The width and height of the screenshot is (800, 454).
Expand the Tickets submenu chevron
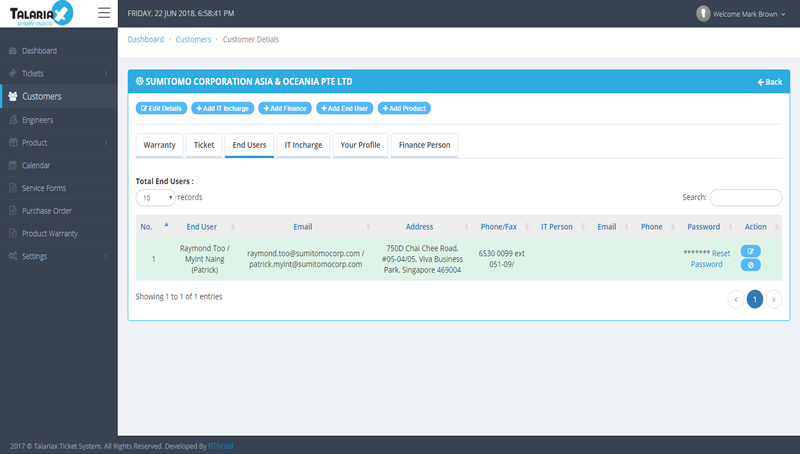(x=106, y=73)
